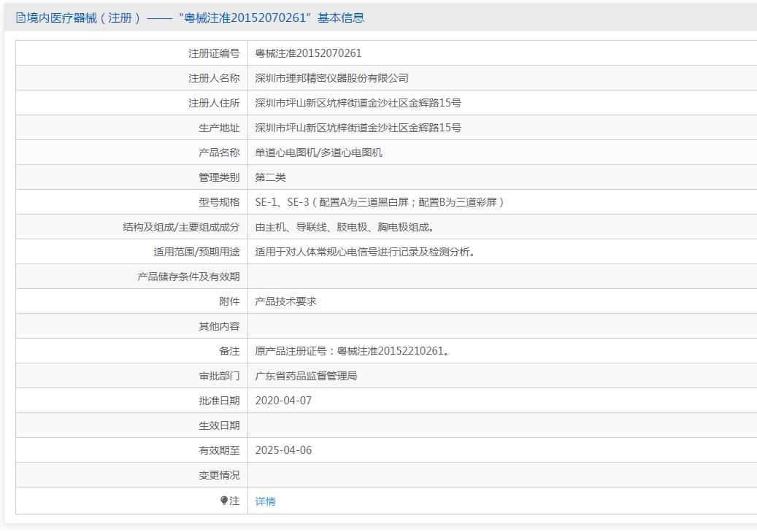Click the model spec text starting with SE-1、SE-3
The width and height of the screenshot is (757, 532).
click(x=380, y=202)
